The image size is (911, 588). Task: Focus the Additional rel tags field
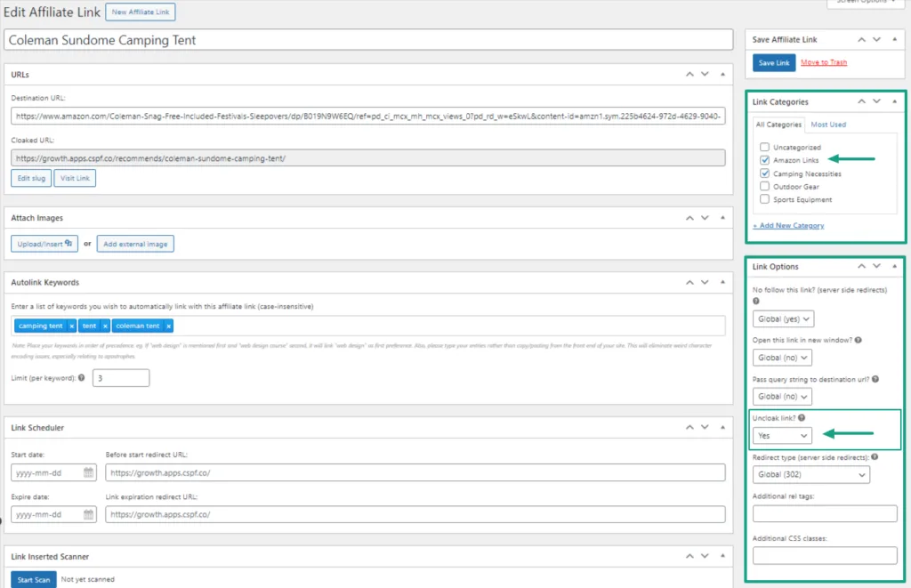tap(825, 513)
